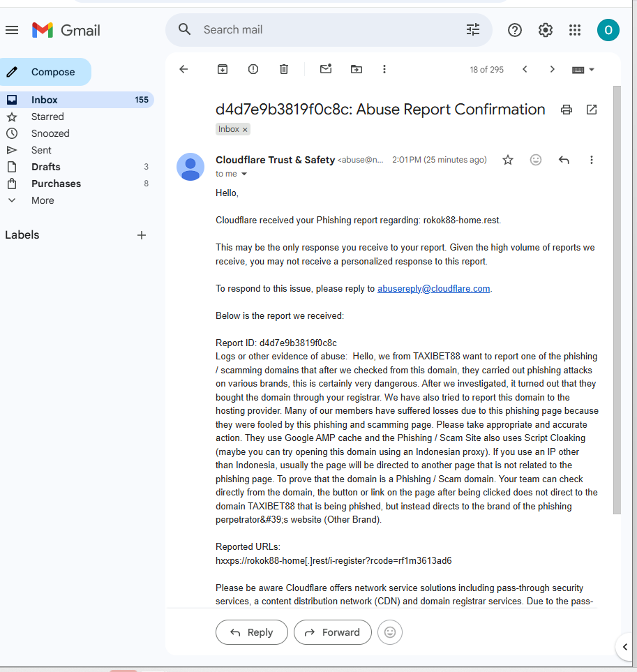
Task: Click the '18 of 295' counter
Action: pos(486,69)
